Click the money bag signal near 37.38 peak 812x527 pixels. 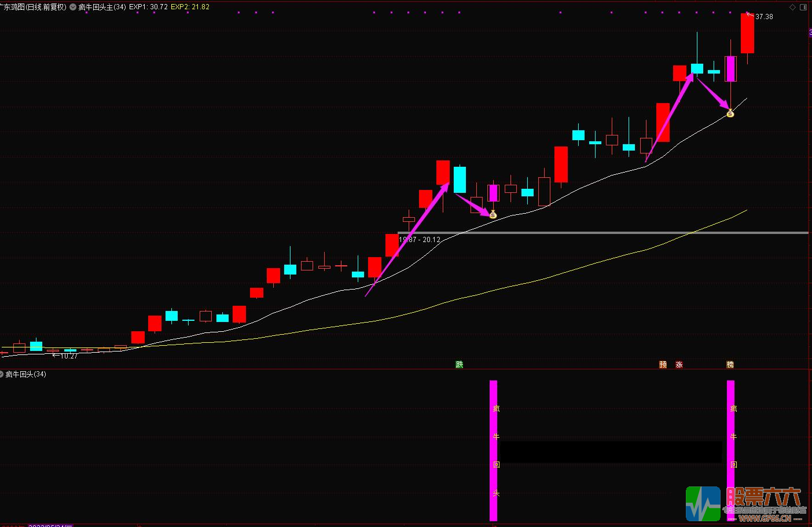(x=730, y=114)
